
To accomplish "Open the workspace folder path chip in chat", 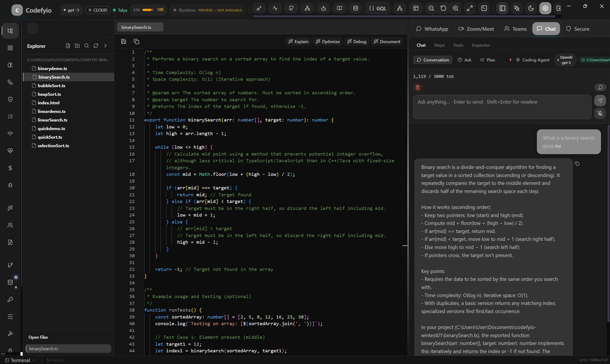I will [x=595, y=60].
